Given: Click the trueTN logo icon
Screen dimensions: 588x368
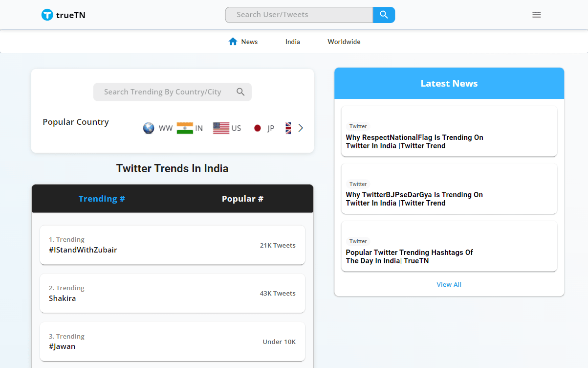Looking at the screenshot, I should point(47,15).
